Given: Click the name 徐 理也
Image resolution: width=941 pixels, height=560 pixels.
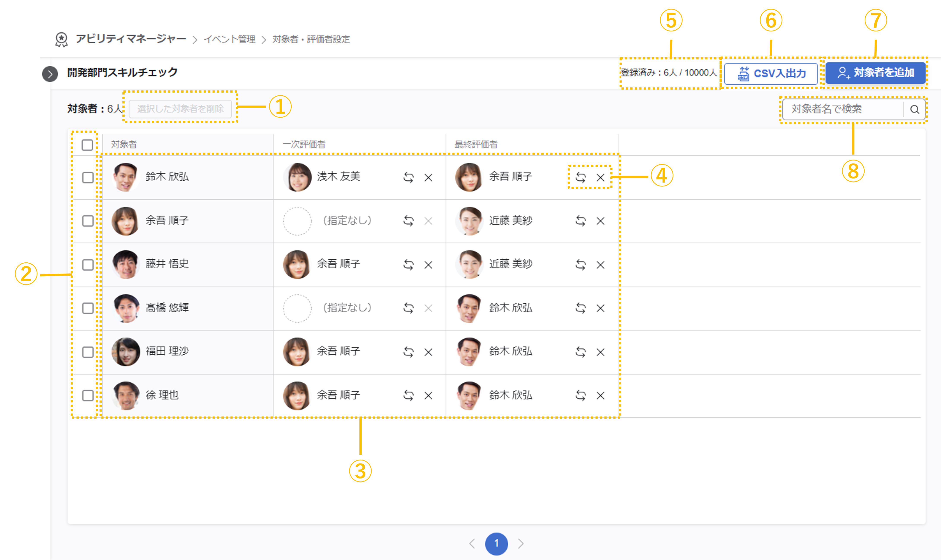Looking at the screenshot, I should click(162, 395).
